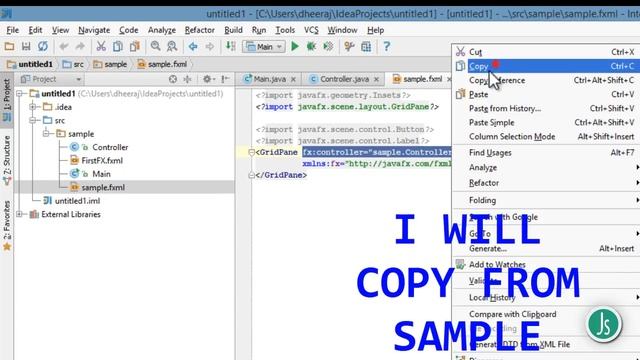Screen dimensions: 640x360
Task: Collapse the src folder node
Action: [x=33, y=120]
